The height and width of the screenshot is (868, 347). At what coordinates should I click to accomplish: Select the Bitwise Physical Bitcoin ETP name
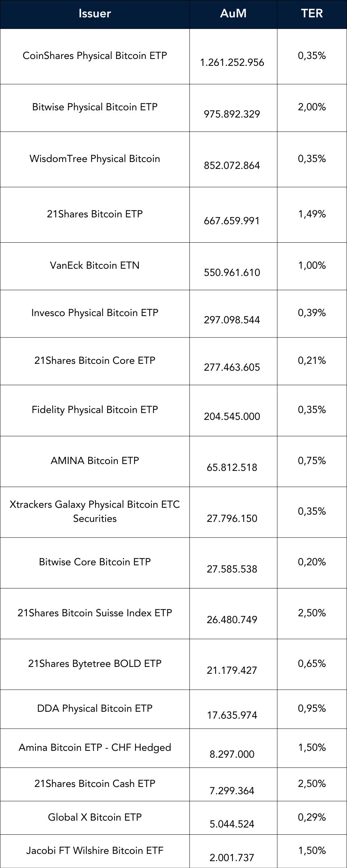click(95, 107)
